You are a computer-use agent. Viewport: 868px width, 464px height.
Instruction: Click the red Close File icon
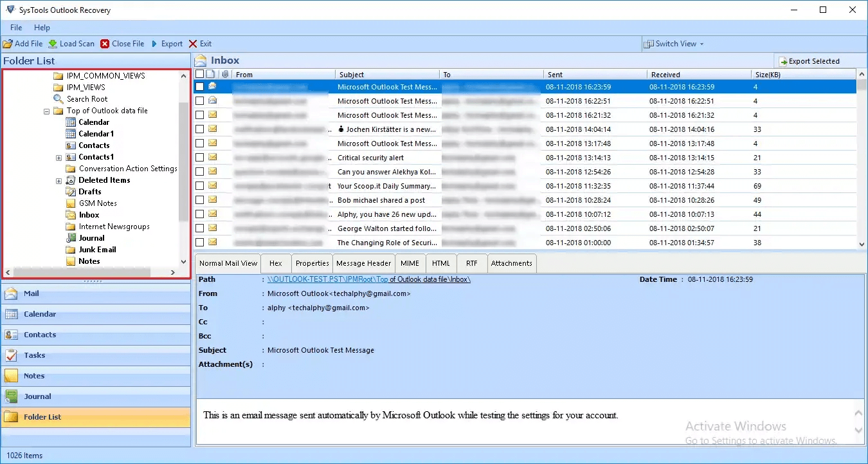105,44
